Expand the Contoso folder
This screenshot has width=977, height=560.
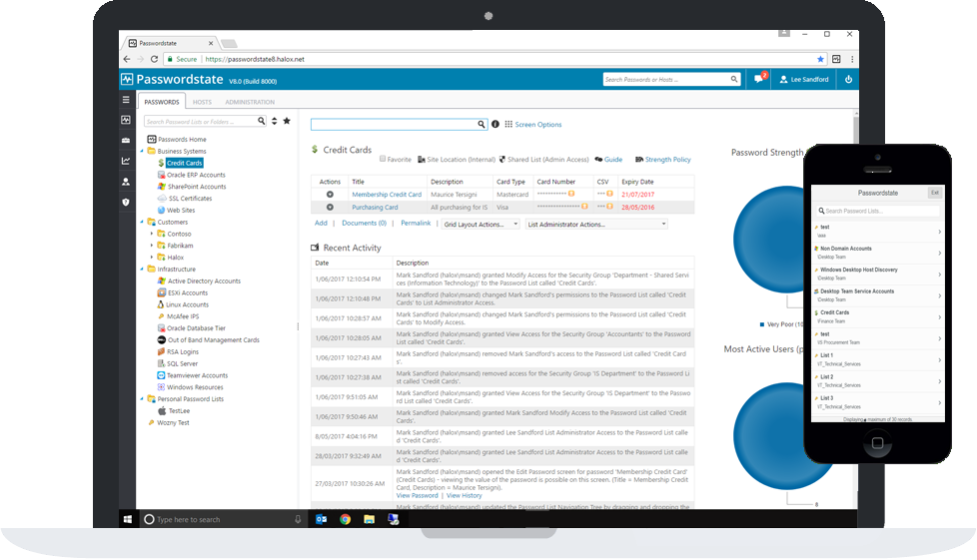[152, 234]
